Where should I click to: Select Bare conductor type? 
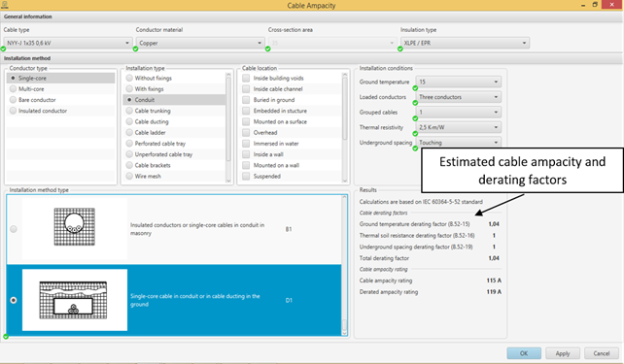(14, 100)
